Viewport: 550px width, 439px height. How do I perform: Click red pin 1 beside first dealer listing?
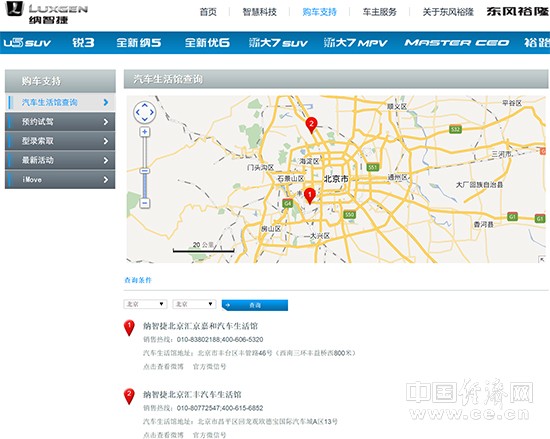point(129,328)
